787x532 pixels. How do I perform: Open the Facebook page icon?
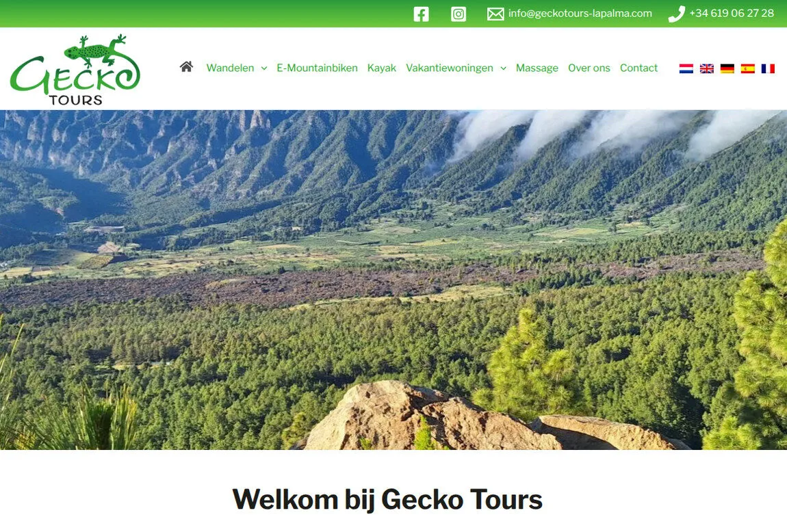pyautogui.click(x=421, y=14)
